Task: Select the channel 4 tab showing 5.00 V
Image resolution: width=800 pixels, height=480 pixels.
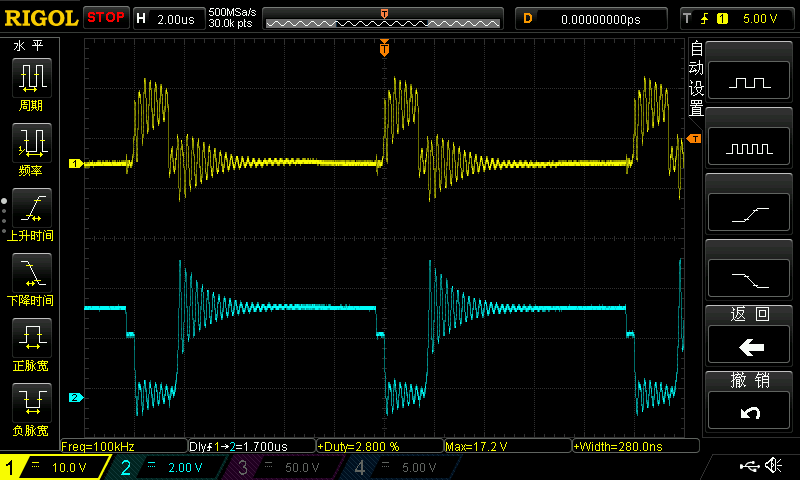Action: coord(401,467)
